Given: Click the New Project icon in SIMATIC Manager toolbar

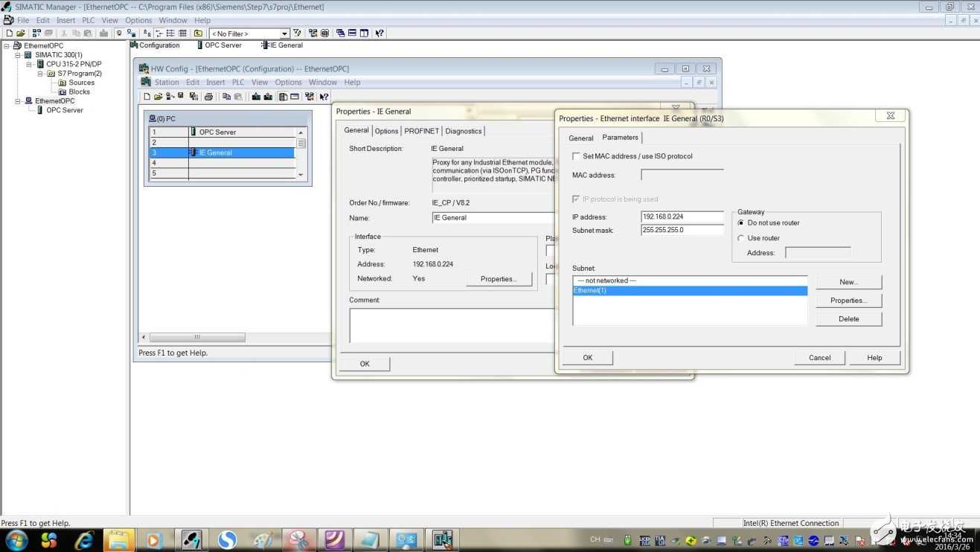Looking at the screenshot, I should (9, 33).
